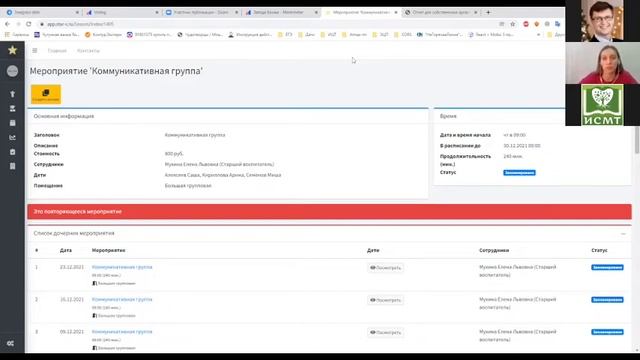640x360 pixels.
Task: Open other bookmarks folder at far right
Action: 555,35
